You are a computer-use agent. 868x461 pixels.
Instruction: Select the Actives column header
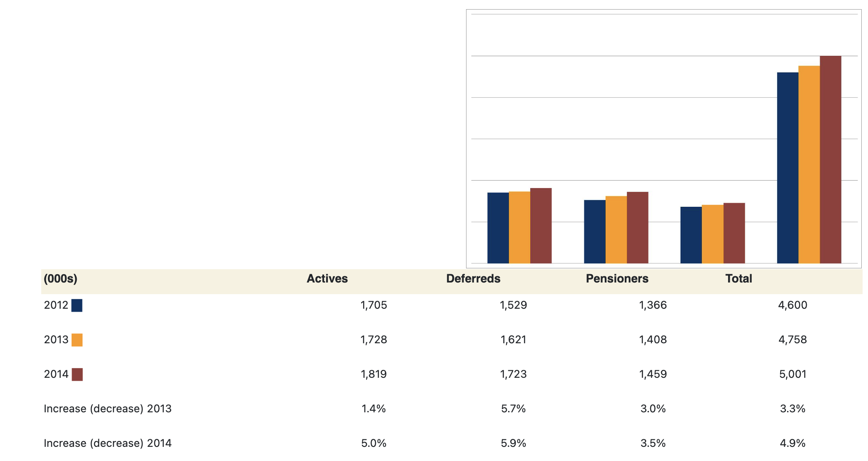tap(327, 279)
